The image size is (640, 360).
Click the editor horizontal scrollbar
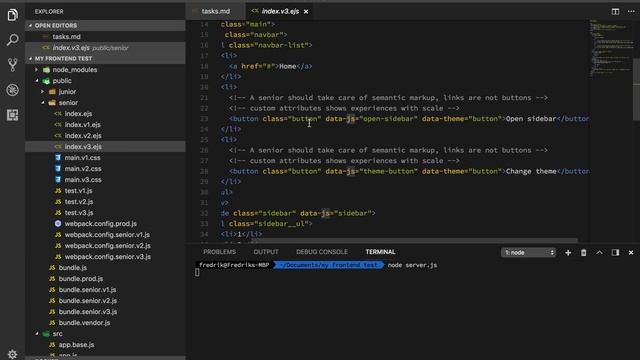[415, 241]
